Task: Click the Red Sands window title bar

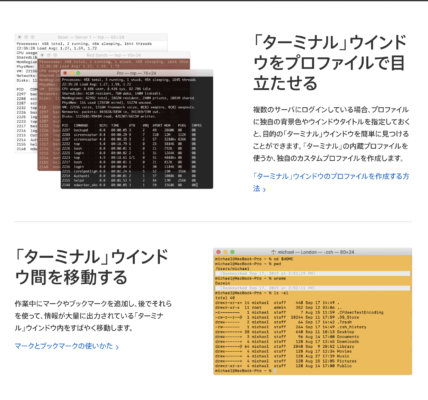Action: click(x=114, y=55)
